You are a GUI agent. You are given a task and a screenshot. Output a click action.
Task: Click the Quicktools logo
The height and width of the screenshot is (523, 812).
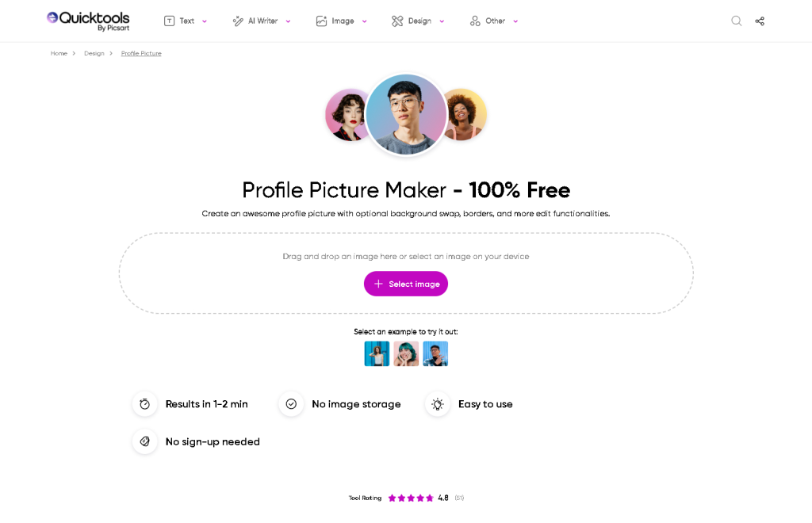pyautogui.click(x=87, y=20)
